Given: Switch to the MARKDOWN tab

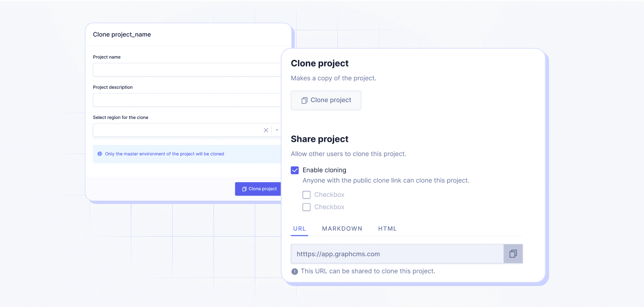Looking at the screenshot, I should (342, 229).
